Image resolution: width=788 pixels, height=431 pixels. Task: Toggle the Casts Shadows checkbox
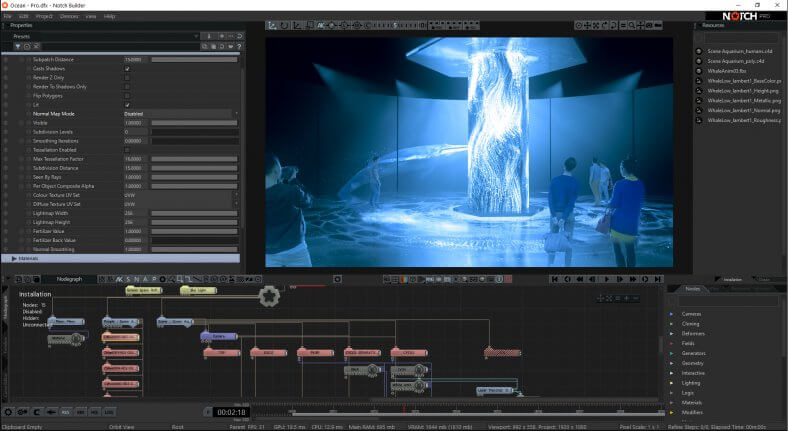(x=127, y=68)
